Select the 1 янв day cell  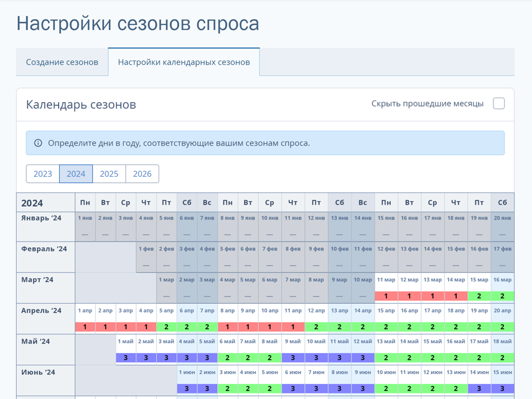pos(85,227)
